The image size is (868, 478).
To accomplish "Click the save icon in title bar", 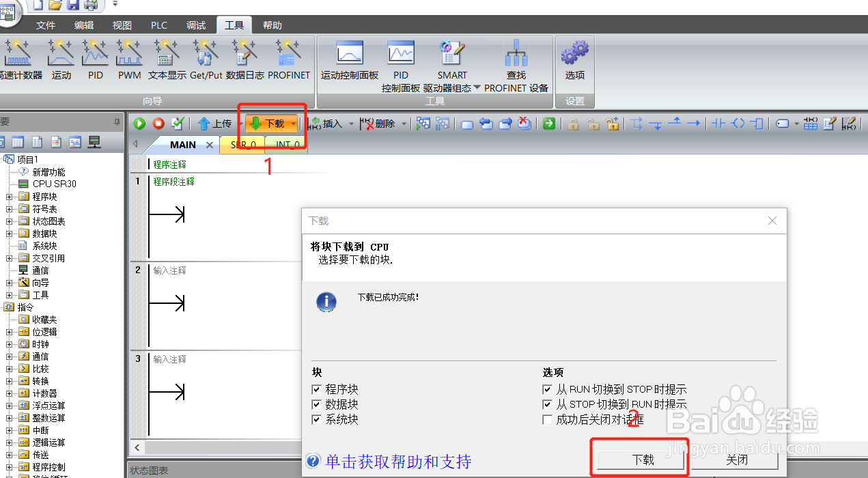I will tap(72, 5).
